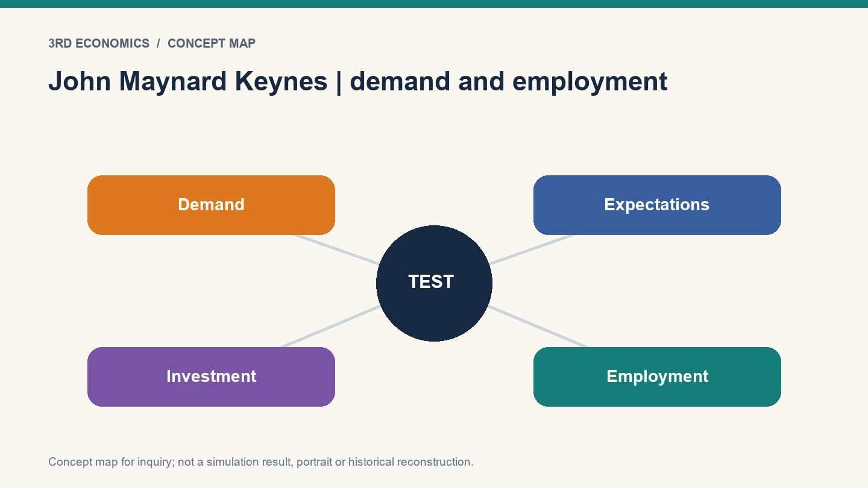Click the 'CONCEPT MAP' breadcrumb text

[x=212, y=43]
